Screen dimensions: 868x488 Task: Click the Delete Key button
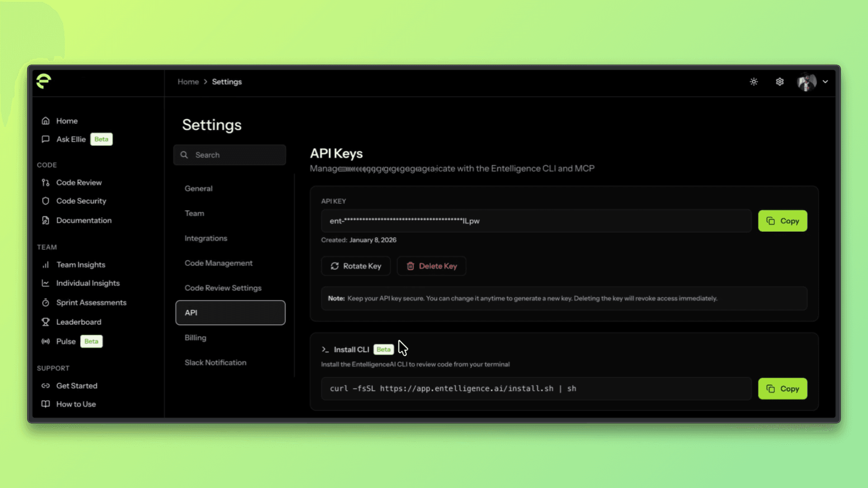pyautogui.click(x=431, y=266)
